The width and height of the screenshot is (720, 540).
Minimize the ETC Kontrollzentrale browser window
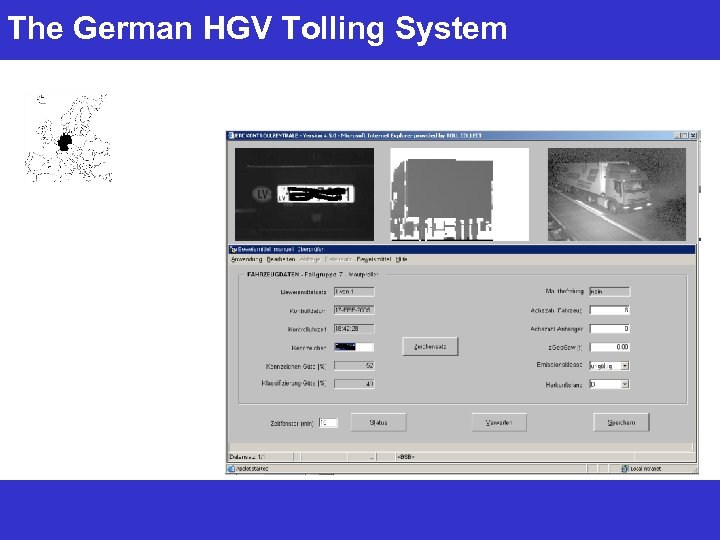[x=678, y=135]
